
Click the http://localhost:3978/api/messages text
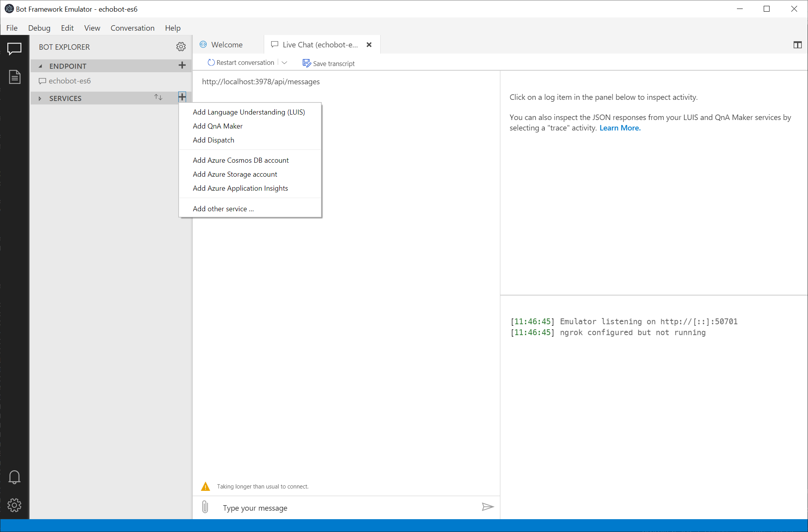click(261, 82)
